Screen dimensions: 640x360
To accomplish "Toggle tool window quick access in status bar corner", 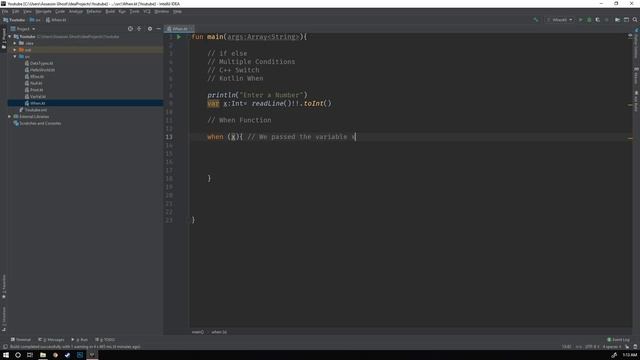I will 5,347.
